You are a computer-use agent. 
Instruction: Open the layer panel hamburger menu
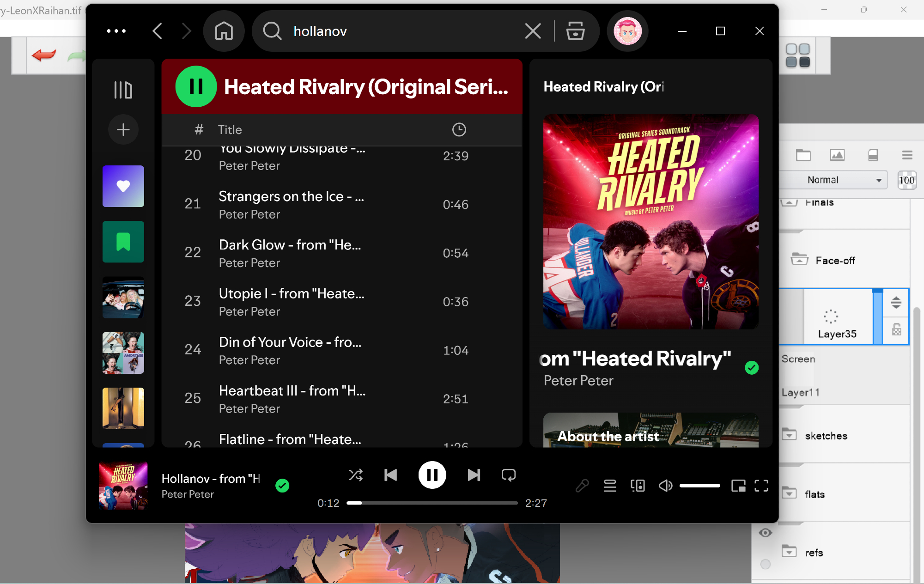tap(907, 155)
